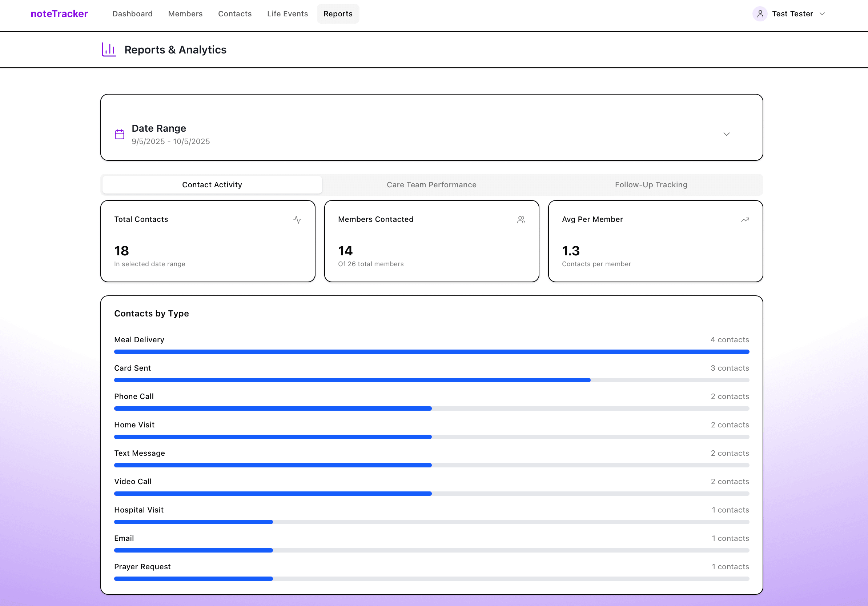The width and height of the screenshot is (868, 606).
Task: Click the trending arrow icon on Avg Per Member card
Action: coord(745,219)
